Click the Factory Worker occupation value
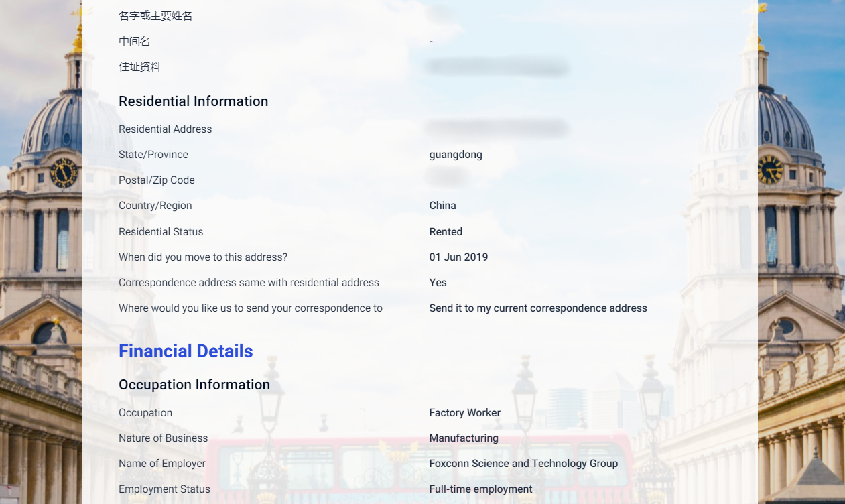 coord(464,413)
